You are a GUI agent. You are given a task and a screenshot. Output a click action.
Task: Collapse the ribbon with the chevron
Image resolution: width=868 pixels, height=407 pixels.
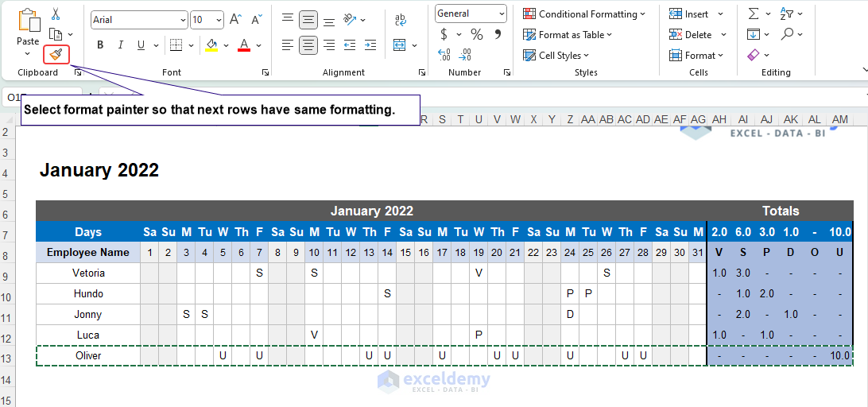click(865, 70)
